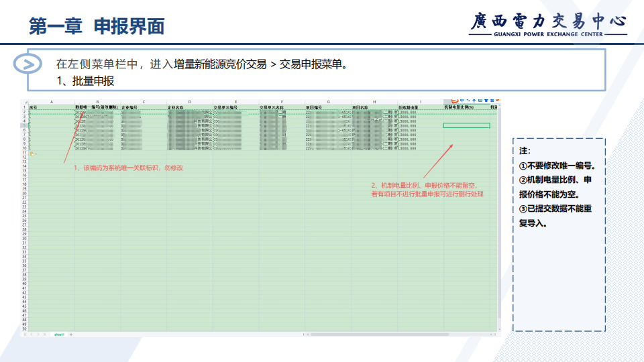
Task: Click the paste options icon under row 10
Action: [x=32, y=154]
